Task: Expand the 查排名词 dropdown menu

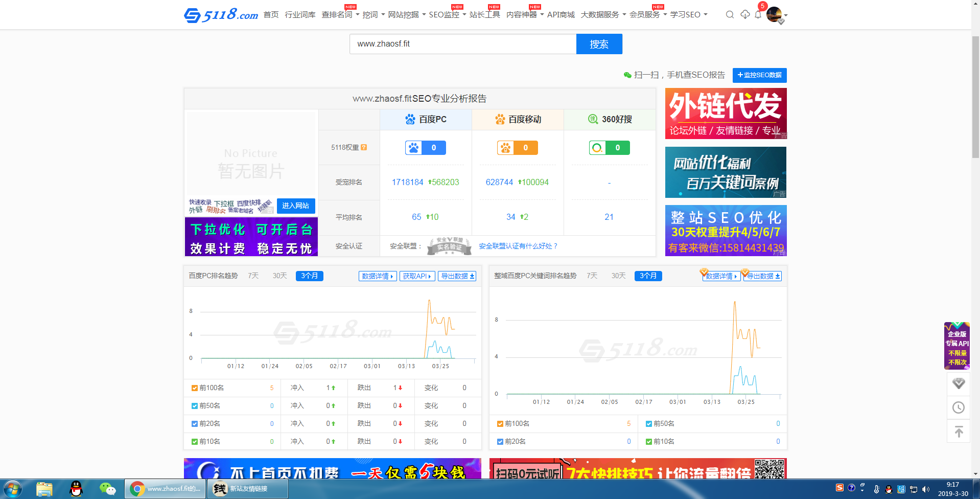Action: (x=340, y=15)
